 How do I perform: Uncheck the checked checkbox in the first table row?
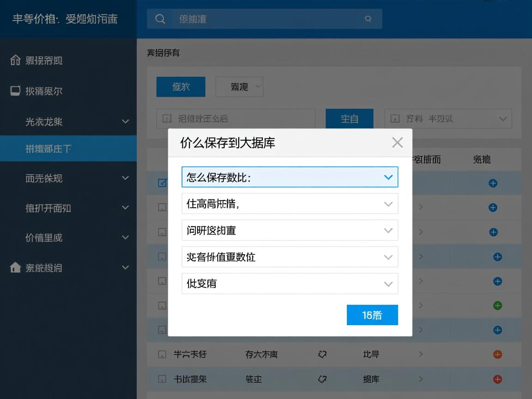pos(162,183)
